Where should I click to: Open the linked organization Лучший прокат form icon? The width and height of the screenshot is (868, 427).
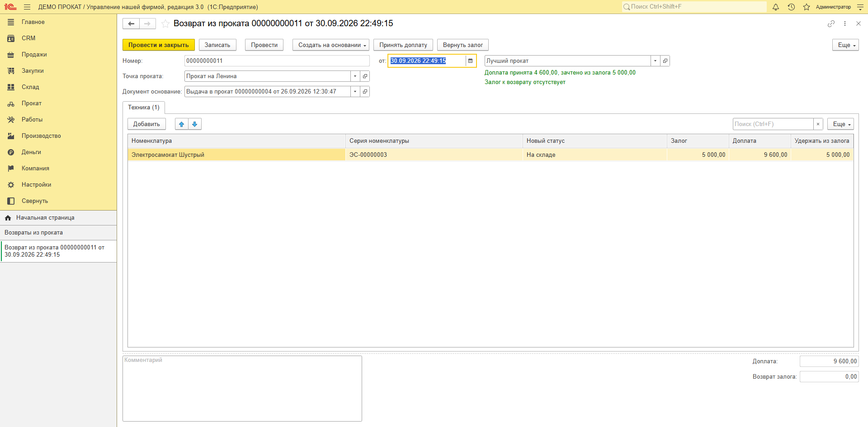click(665, 61)
